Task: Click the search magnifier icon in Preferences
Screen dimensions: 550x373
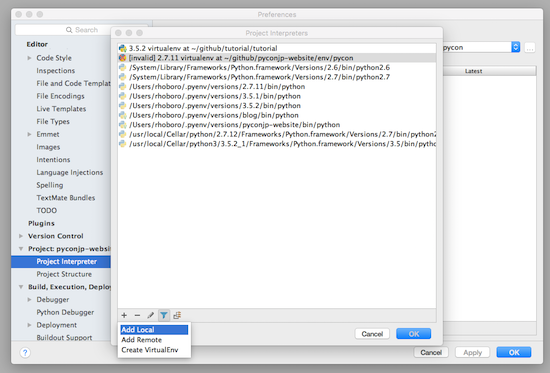Action: click(x=69, y=30)
